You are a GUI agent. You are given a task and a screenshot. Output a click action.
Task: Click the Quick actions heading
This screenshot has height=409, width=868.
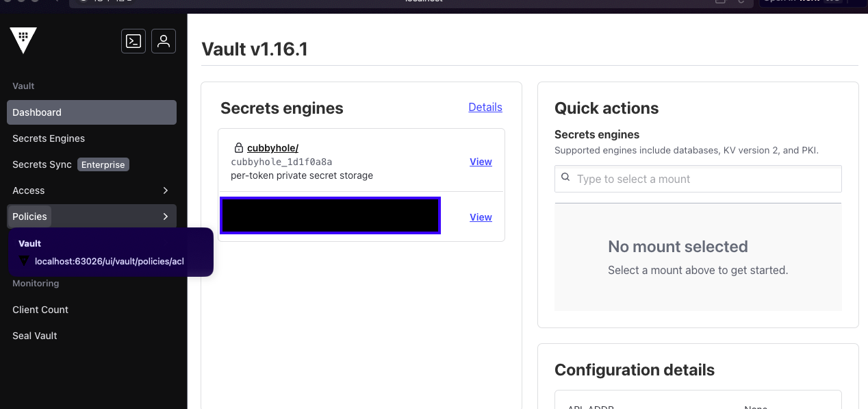point(607,108)
